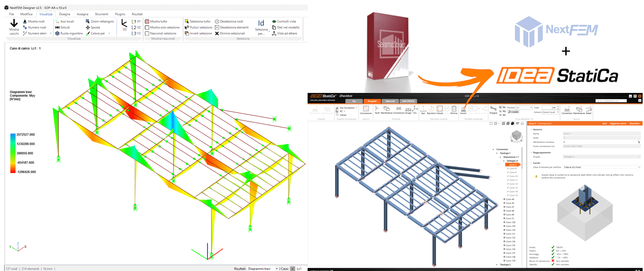
Task: Toggle the Vz internal force button
Action: (x=500, y=115)
